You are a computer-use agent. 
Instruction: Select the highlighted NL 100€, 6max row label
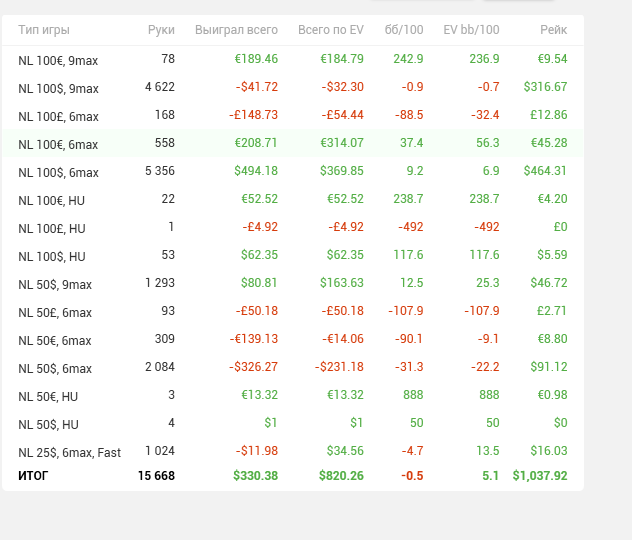pyautogui.click(x=58, y=145)
